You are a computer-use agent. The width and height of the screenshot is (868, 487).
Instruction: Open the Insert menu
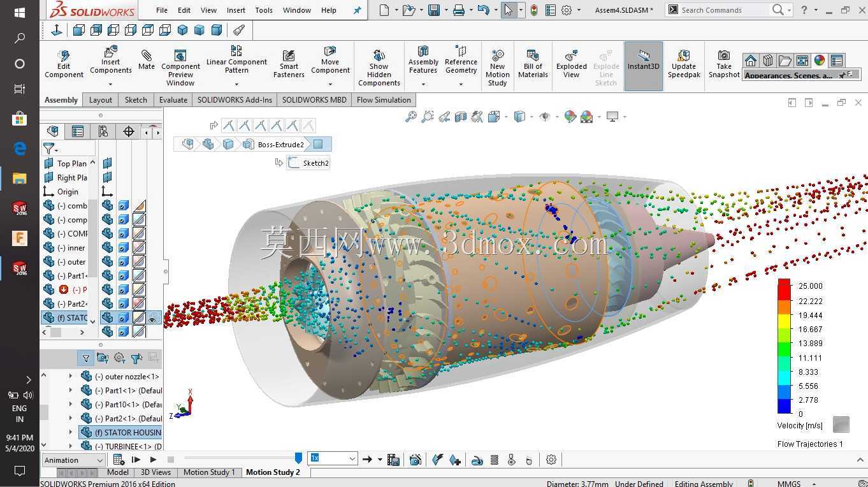pos(236,10)
